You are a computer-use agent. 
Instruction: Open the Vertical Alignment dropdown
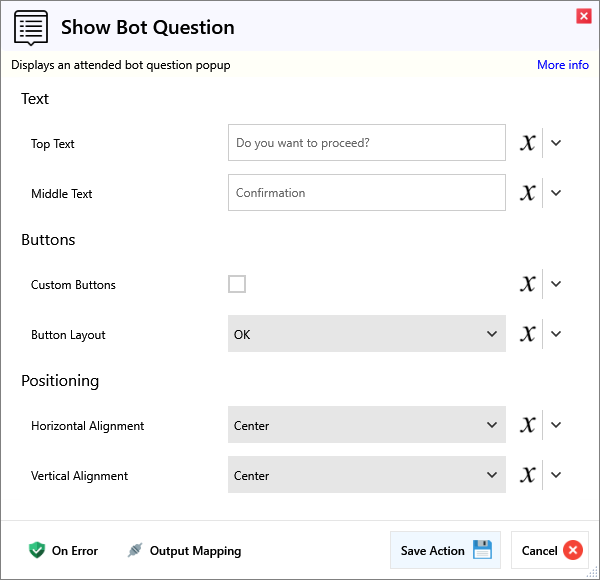point(366,475)
